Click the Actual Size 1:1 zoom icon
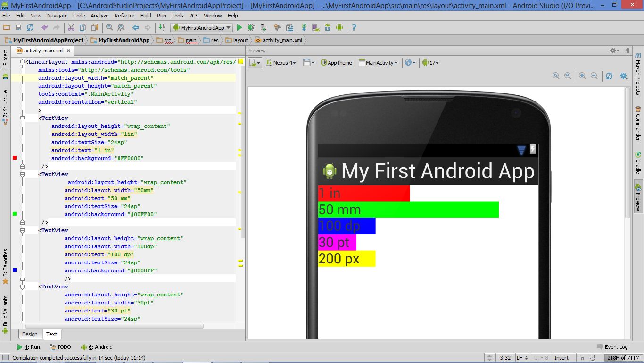Screen dimensions: 644x363 coord(568,76)
